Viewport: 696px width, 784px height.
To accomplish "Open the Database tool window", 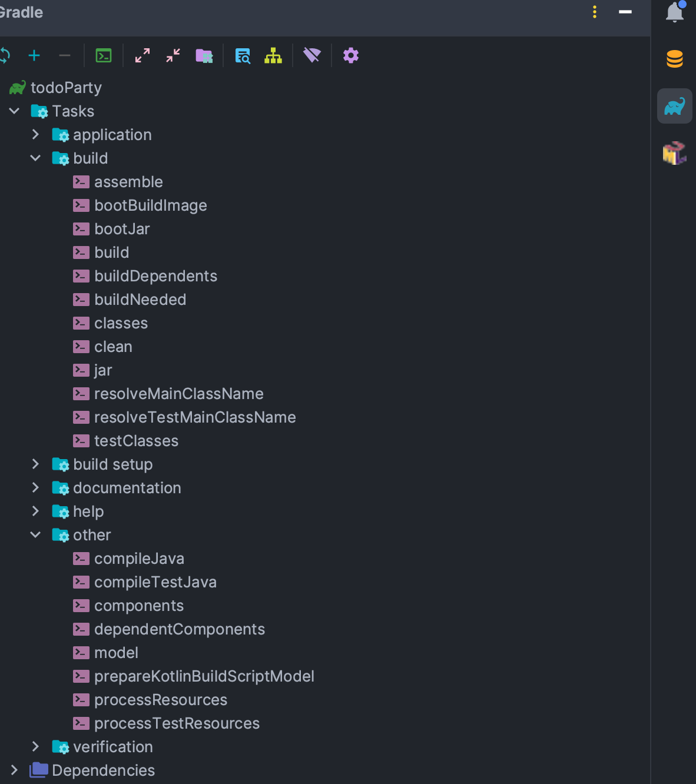I will point(675,59).
